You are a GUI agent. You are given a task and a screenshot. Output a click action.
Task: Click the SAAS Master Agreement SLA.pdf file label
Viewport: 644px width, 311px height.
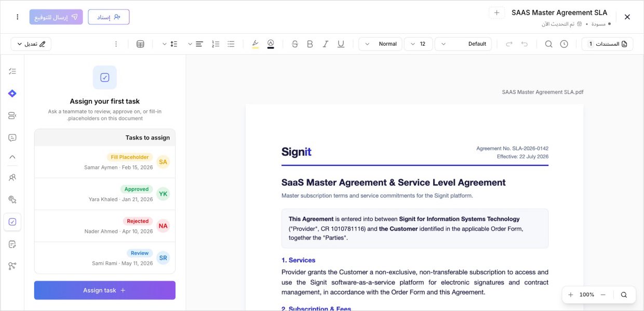(x=543, y=92)
